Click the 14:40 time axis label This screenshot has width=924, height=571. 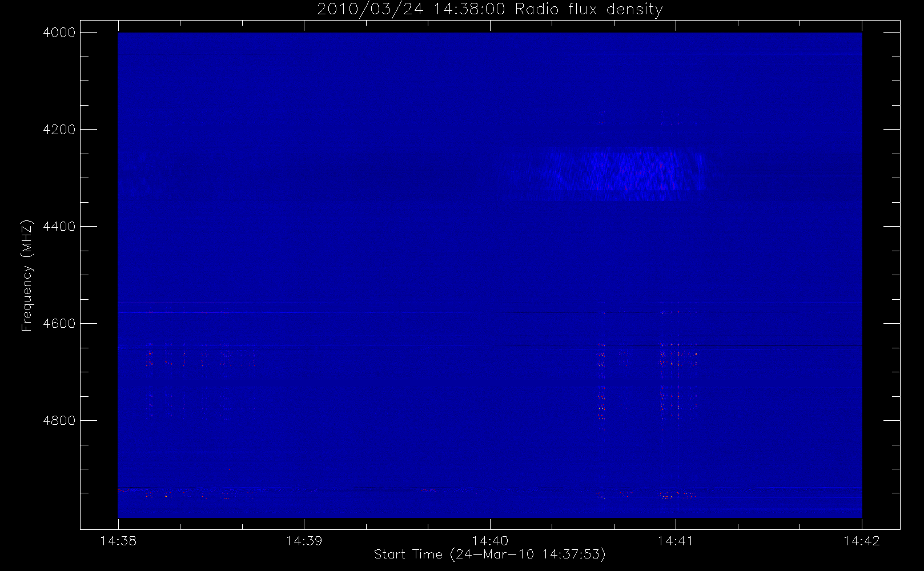490,541
